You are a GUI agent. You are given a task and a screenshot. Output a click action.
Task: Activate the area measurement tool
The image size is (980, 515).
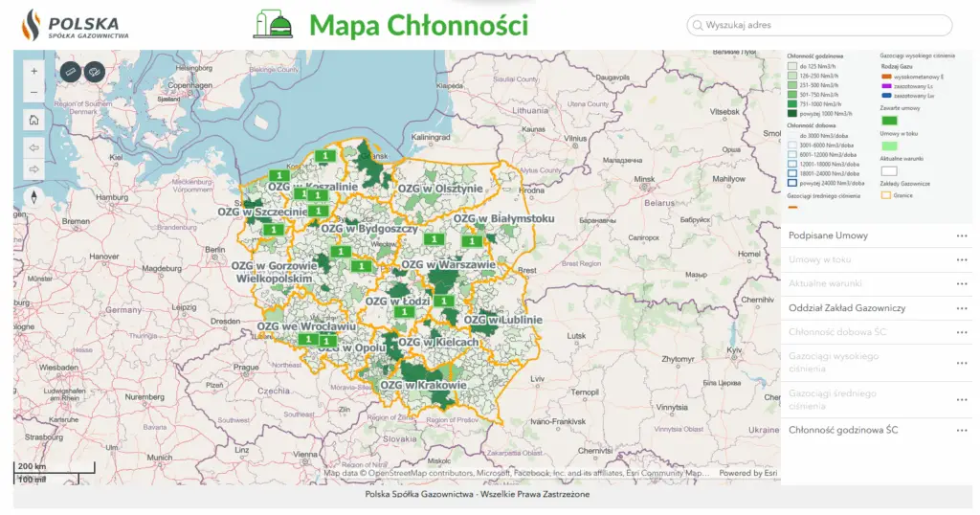[x=94, y=71]
